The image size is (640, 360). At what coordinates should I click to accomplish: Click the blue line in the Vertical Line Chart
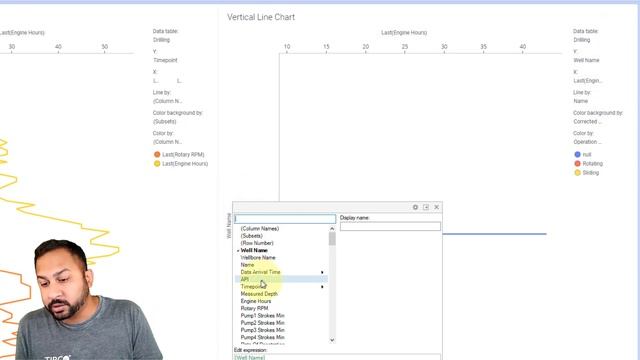pos(494,234)
